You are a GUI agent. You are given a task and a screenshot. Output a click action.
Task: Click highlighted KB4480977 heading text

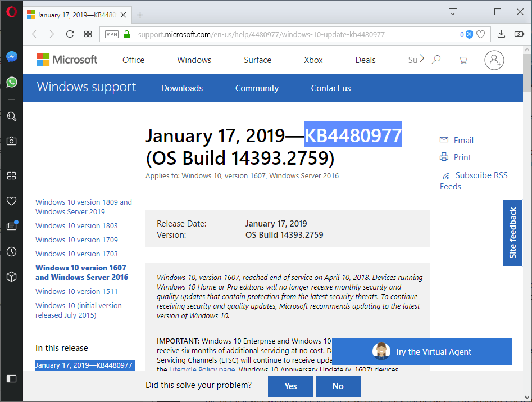[x=353, y=135]
